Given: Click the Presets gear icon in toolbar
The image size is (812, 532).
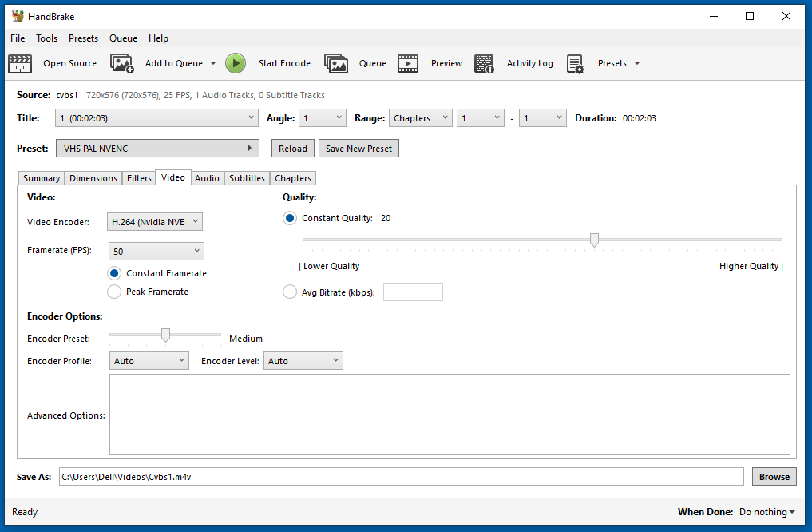Looking at the screenshot, I should (x=575, y=63).
